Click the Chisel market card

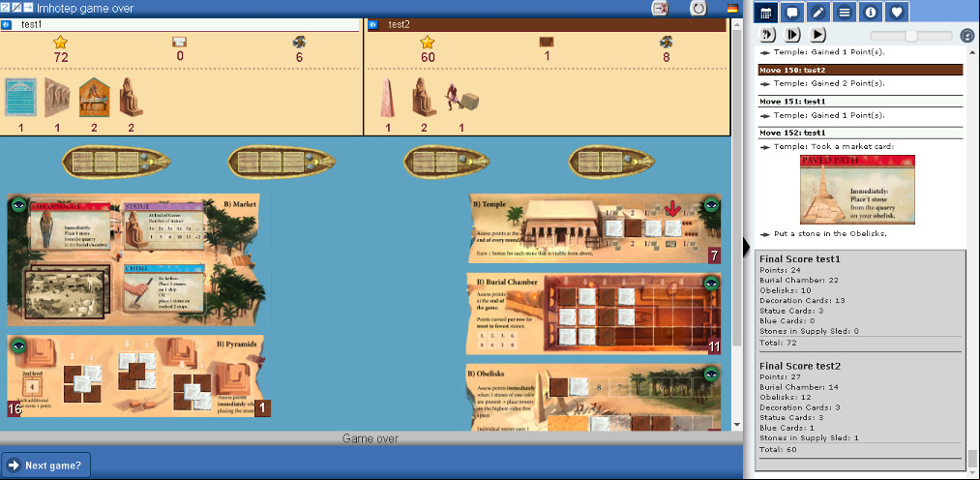click(163, 286)
